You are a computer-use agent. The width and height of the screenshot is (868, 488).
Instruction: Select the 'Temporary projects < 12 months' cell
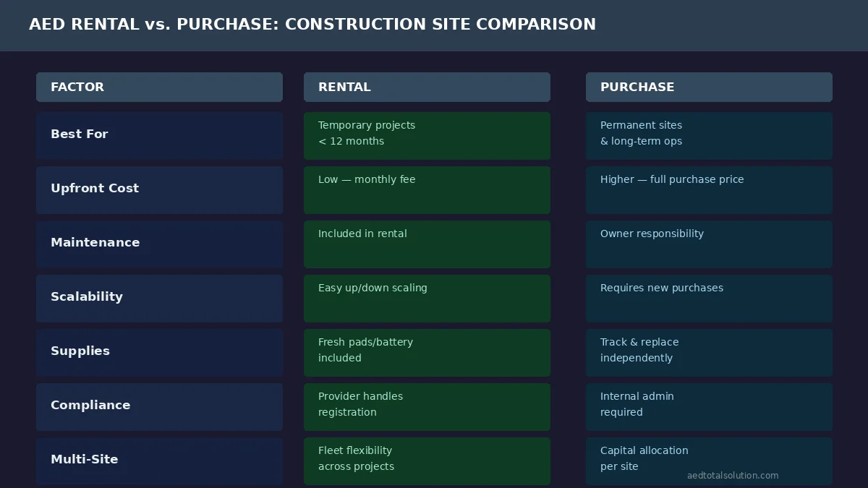(x=427, y=135)
